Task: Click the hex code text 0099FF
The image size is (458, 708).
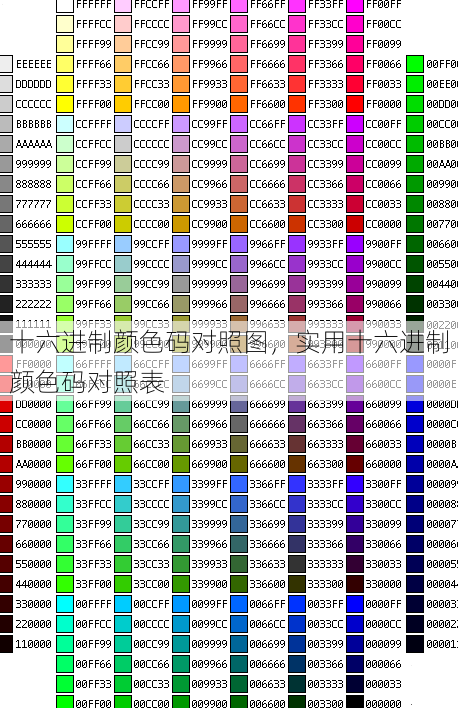Action: 210,604
